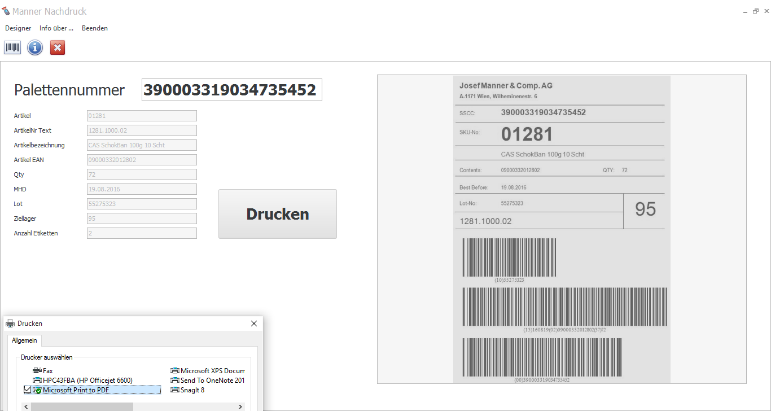The height and width of the screenshot is (411, 771).
Task: Click the Lot barcode in label preview
Action: (509, 258)
